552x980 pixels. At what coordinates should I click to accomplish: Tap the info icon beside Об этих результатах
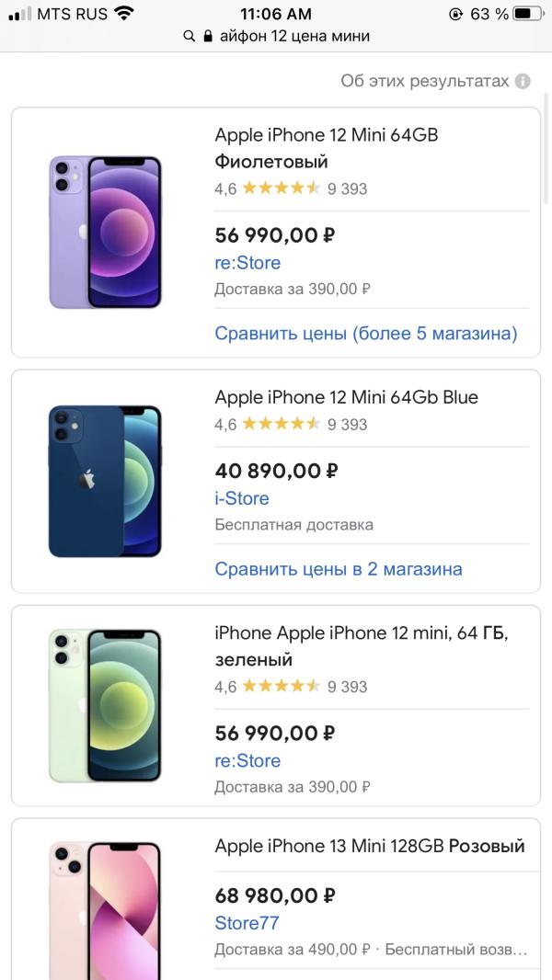click(x=523, y=81)
